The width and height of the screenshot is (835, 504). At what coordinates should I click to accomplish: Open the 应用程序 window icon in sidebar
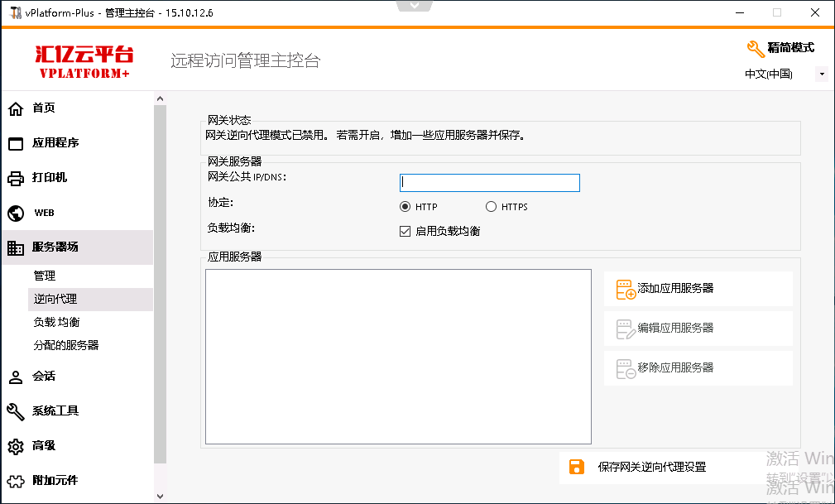16,143
